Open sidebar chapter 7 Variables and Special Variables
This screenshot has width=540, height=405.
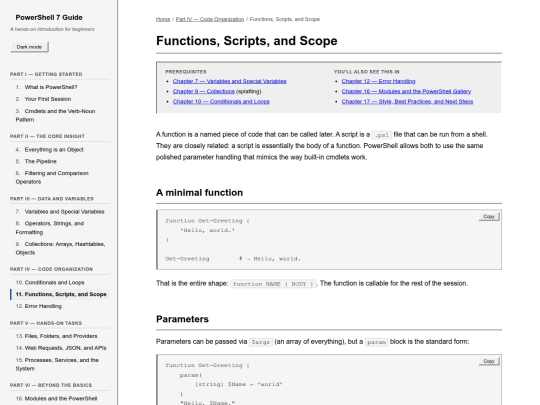[x=60, y=211]
